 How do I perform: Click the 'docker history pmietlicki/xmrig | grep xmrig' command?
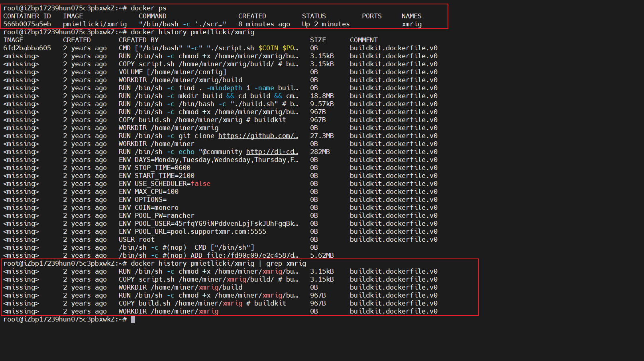218,263
